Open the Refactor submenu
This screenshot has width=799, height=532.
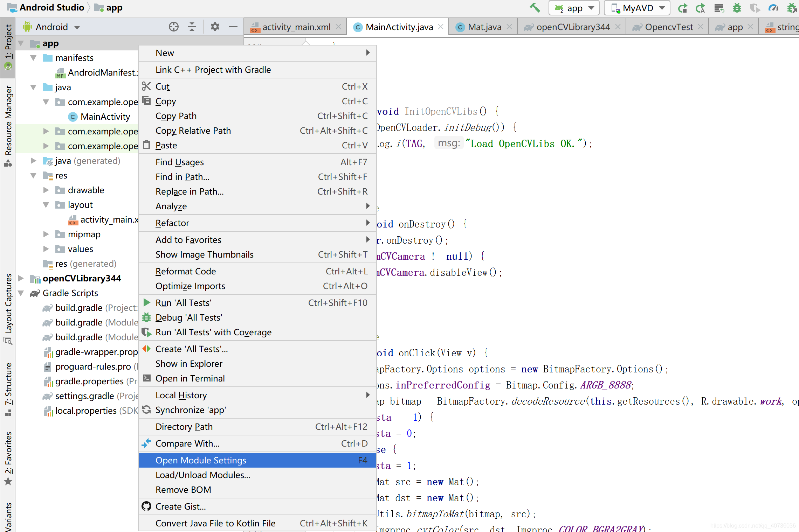[257, 223]
